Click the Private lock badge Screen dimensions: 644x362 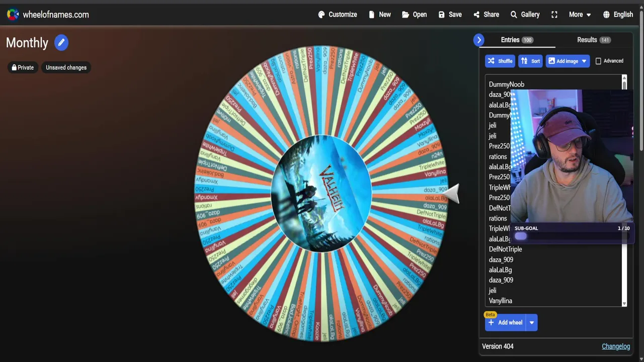(x=23, y=67)
